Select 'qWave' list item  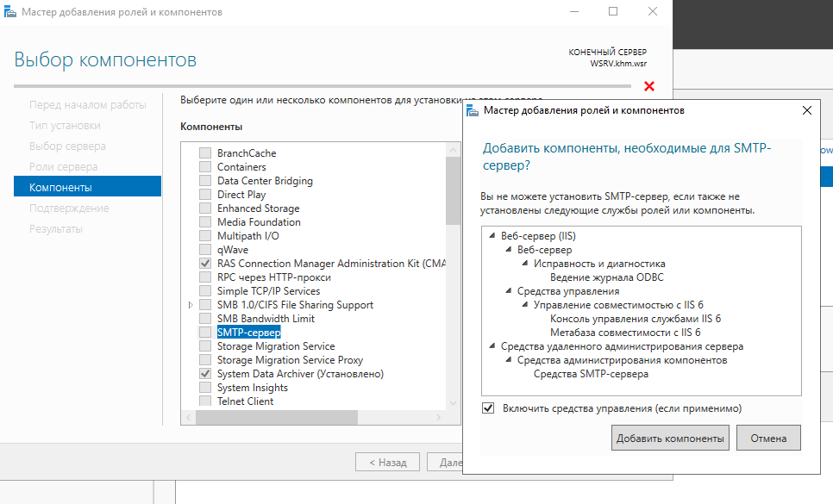click(x=233, y=249)
